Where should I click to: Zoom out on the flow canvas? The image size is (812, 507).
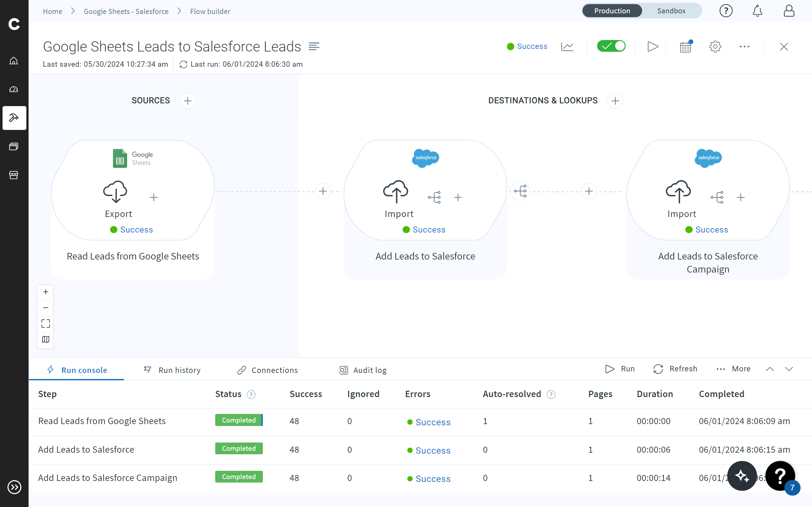coord(46,308)
